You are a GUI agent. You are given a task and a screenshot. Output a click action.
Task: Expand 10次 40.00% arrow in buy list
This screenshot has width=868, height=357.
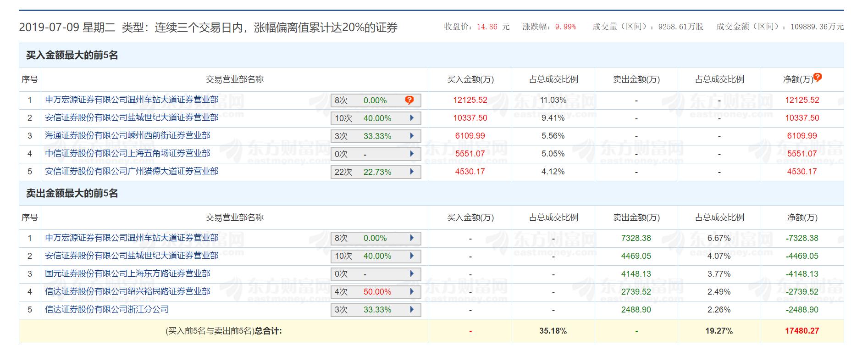pyautogui.click(x=412, y=118)
